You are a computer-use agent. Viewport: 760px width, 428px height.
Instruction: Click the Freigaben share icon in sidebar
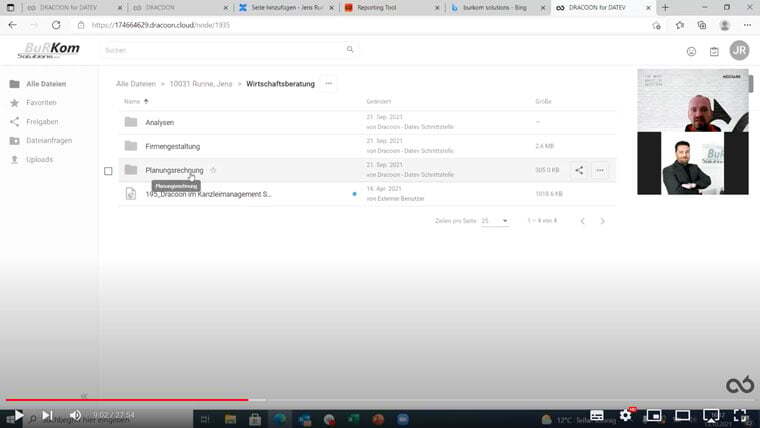(15, 122)
